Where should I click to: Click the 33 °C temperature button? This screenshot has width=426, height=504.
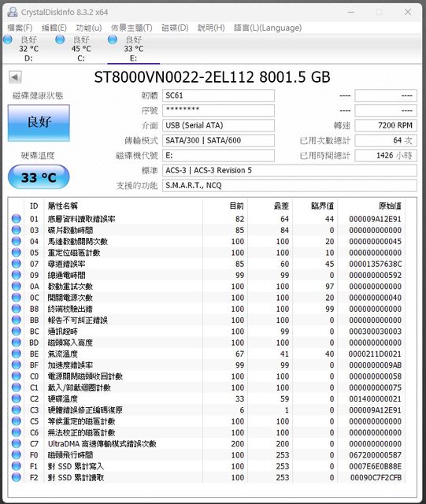(39, 177)
